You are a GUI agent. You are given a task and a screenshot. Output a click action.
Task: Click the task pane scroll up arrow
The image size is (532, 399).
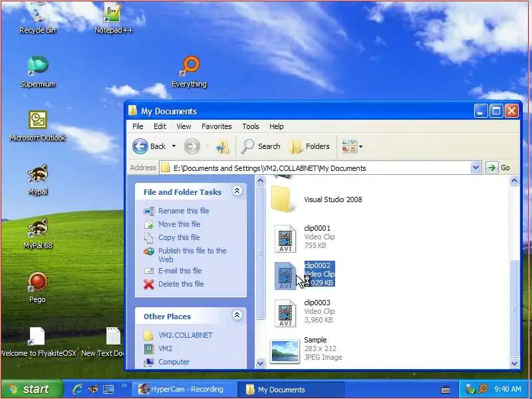pyautogui.click(x=260, y=181)
